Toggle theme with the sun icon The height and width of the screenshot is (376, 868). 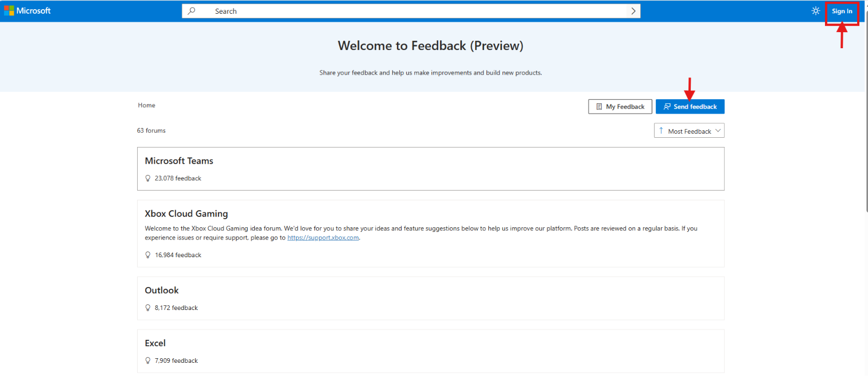click(816, 11)
